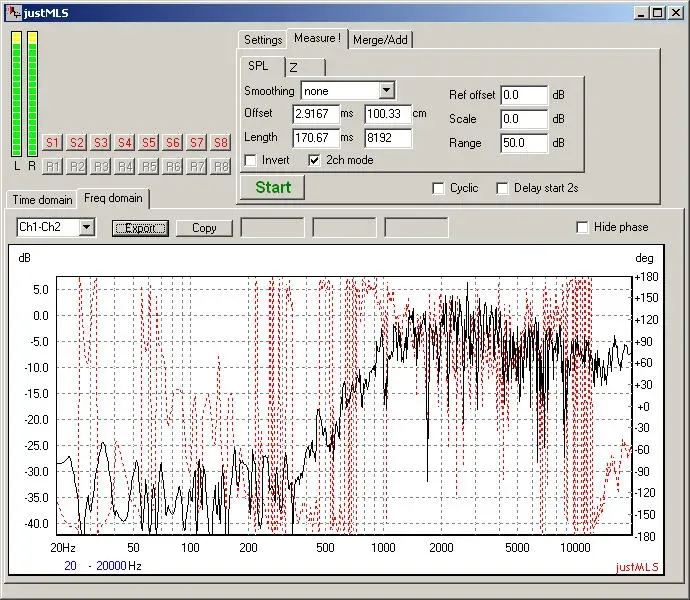Switch to the Z impedance sub-tab
The width and height of the screenshot is (690, 600).
pos(306,67)
